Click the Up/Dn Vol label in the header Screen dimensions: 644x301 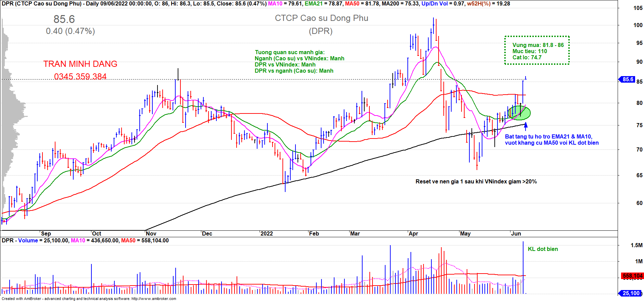point(434,3)
